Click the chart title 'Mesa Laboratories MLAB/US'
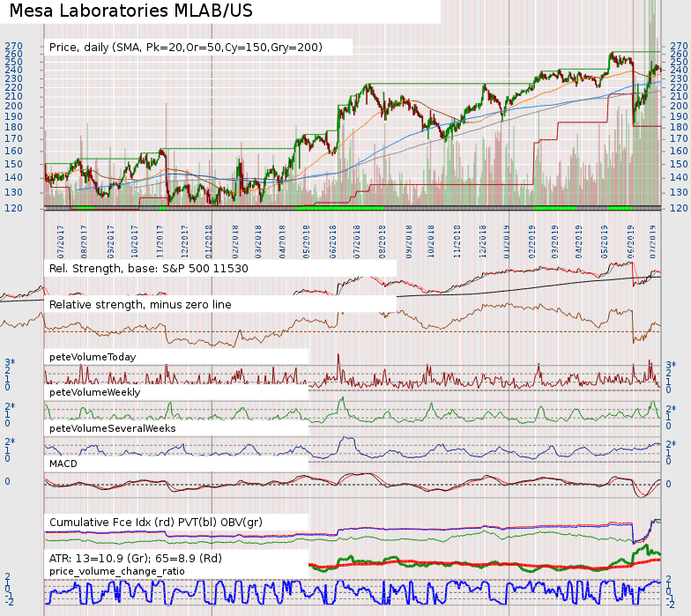This screenshot has height=616, width=691. 130,11
